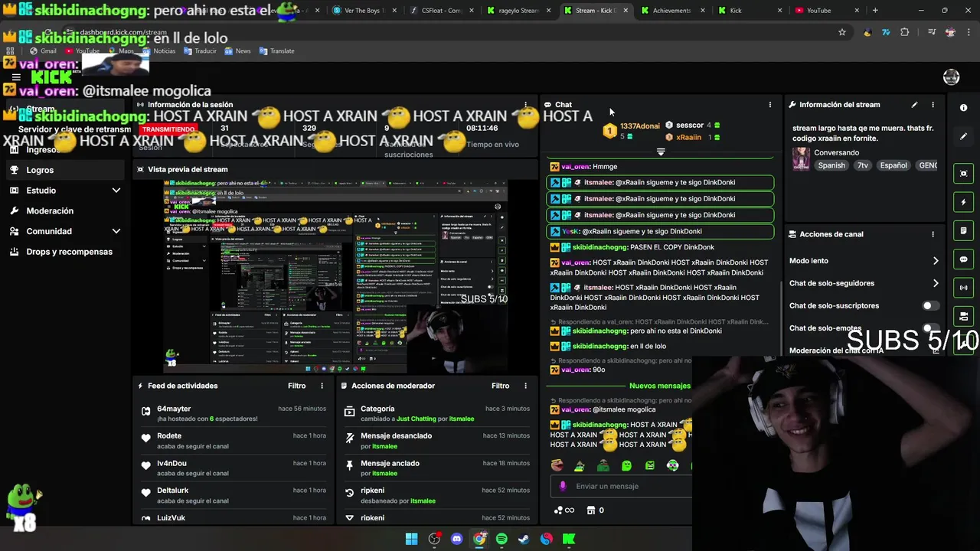
Task: Click Just Chatting category thumbnail in stream info
Action: [801, 158]
